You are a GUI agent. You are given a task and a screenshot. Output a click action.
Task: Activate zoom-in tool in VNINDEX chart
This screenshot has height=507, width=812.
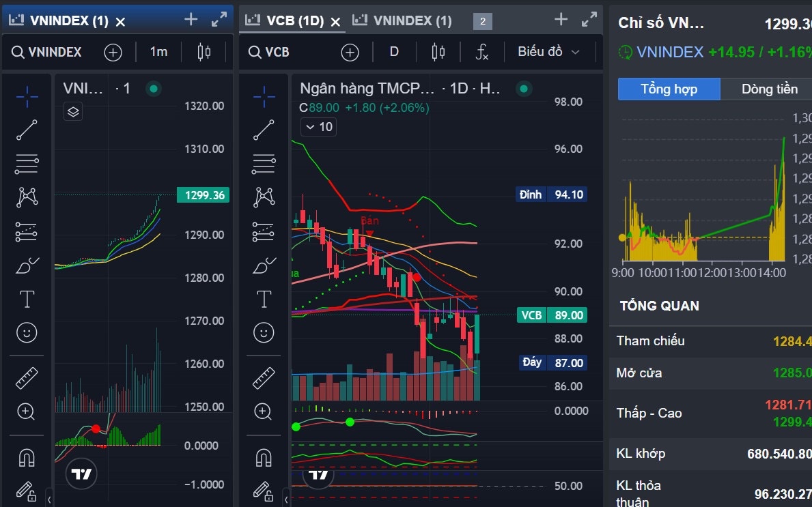point(26,411)
